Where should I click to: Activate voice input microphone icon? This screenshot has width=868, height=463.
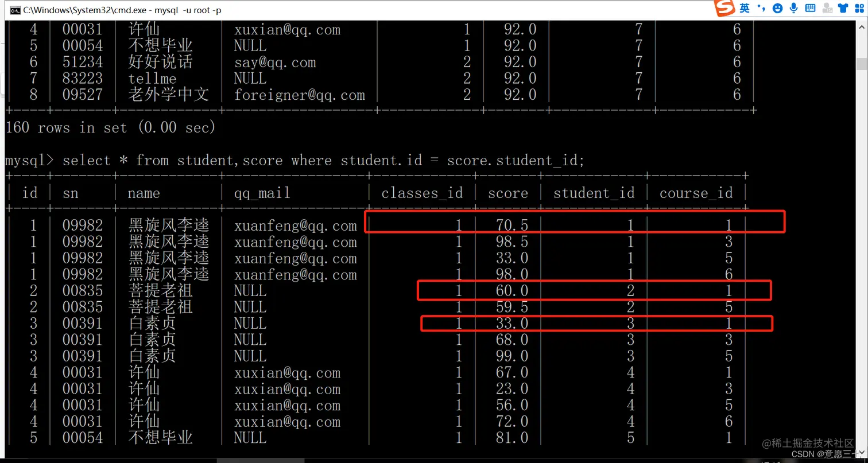[794, 8]
